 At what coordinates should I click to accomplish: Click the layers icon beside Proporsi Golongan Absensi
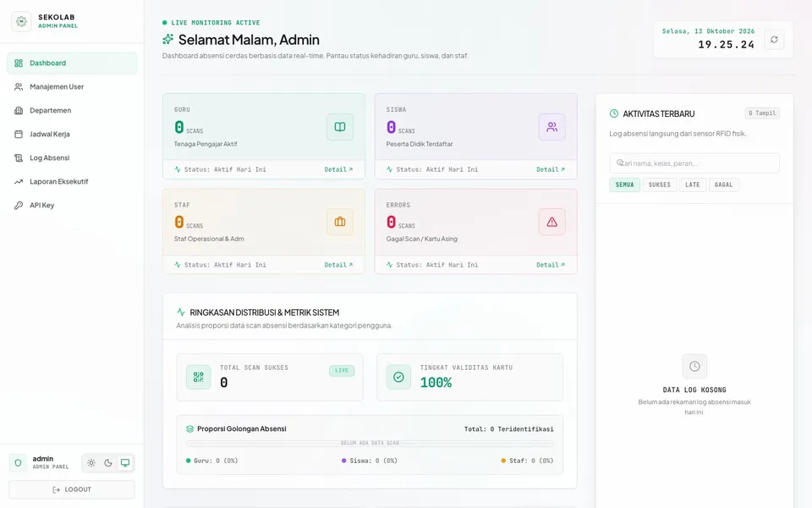point(189,428)
